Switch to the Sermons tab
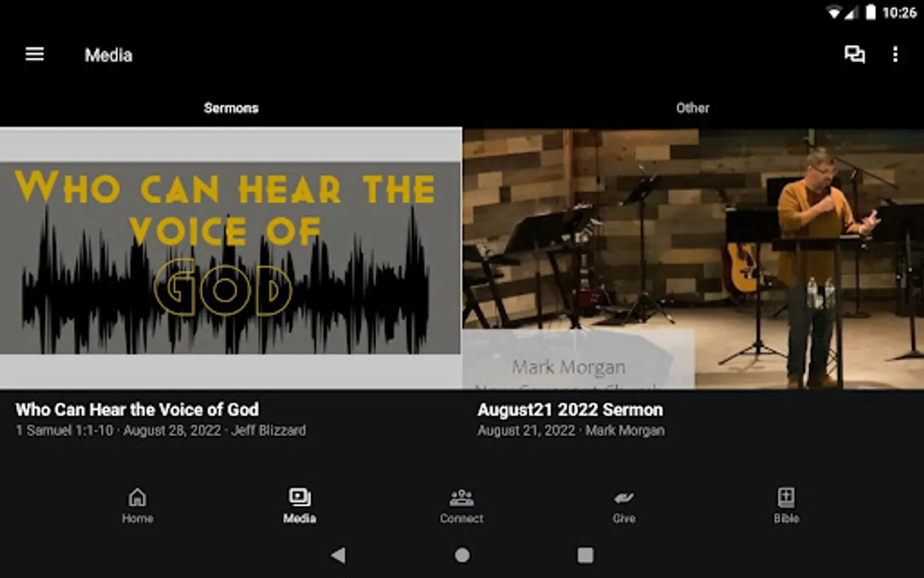 click(x=231, y=108)
